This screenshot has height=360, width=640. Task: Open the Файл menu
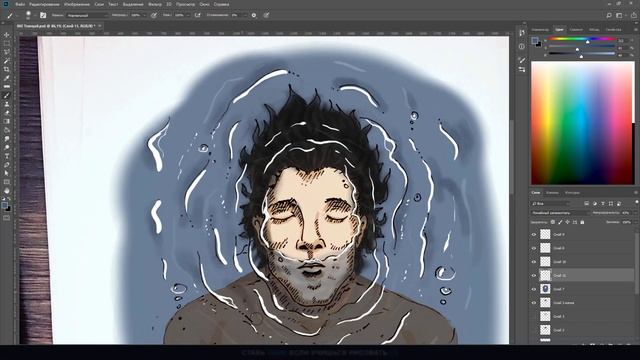coord(20,4)
